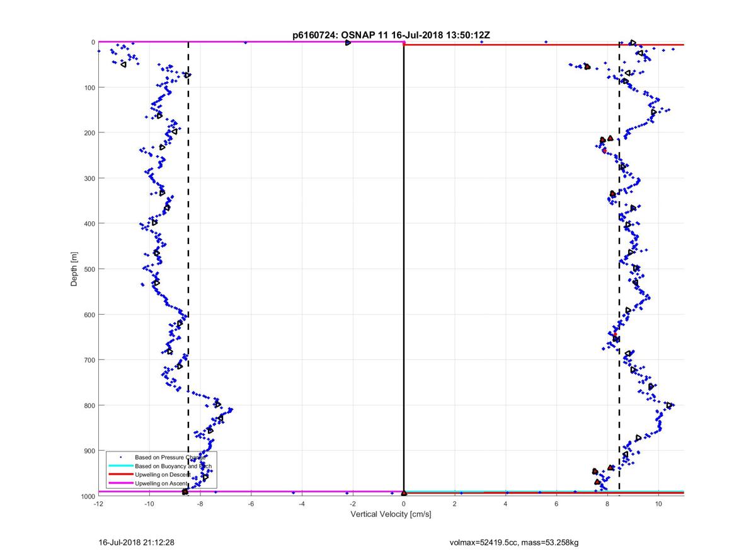Click the triangle marker at the surface near -2 cm/s
Image resolution: width=756 pixels, height=558 pixels.
click(348, 42)
